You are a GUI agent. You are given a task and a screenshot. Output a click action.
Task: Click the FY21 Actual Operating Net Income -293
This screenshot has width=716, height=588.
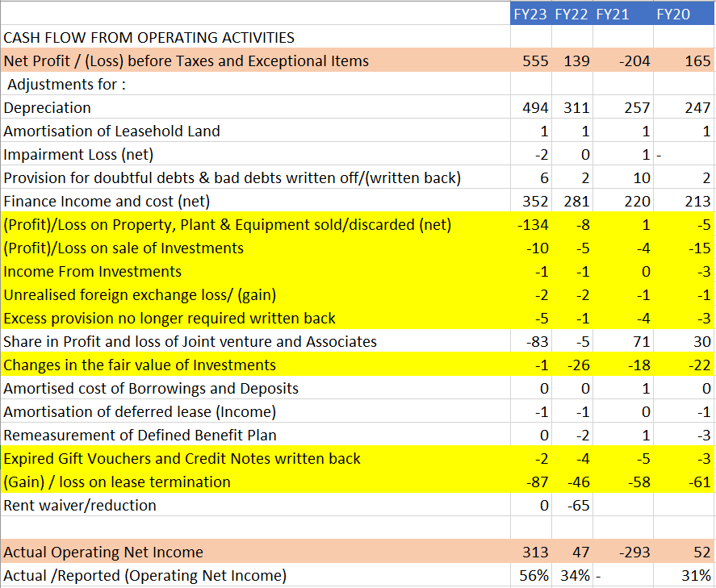(634, 552)
